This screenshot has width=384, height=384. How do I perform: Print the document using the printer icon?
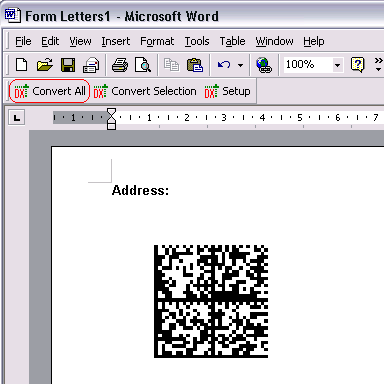(x=120, y=65)
